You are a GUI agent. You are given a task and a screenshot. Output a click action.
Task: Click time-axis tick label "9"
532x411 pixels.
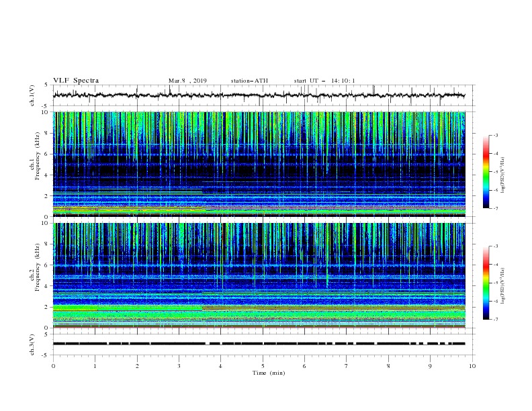click(430, 366)
